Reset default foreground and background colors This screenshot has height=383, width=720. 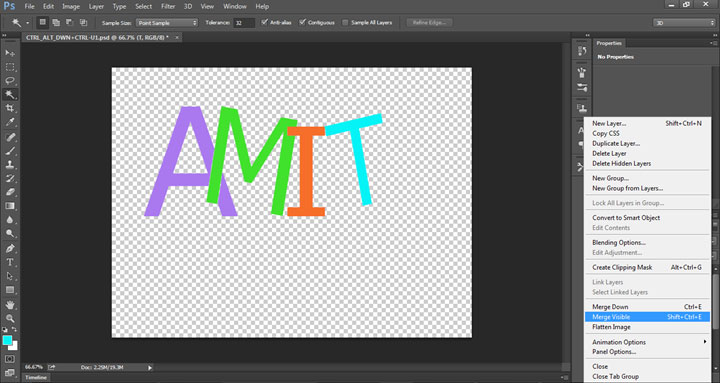point(5,330)
